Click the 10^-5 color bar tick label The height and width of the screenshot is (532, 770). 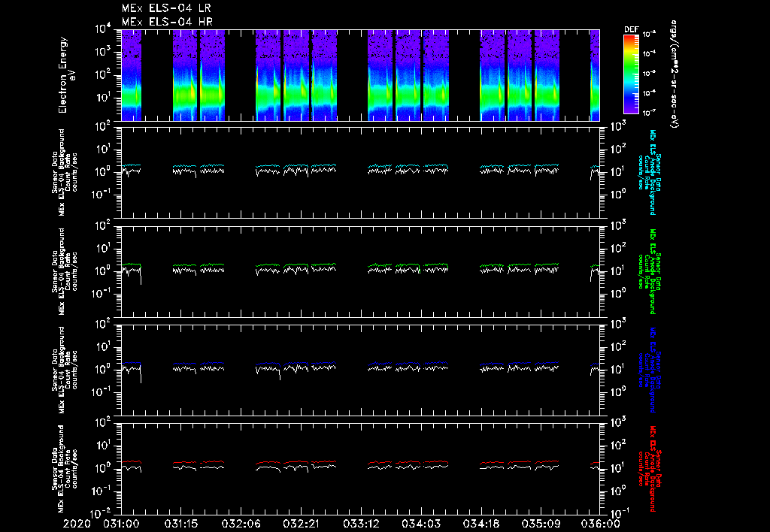coord(650,73)
